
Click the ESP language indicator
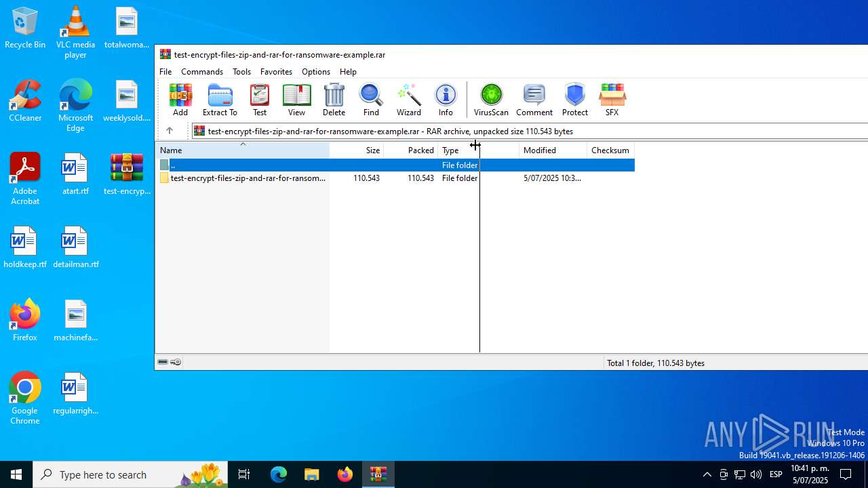point(776,474)
